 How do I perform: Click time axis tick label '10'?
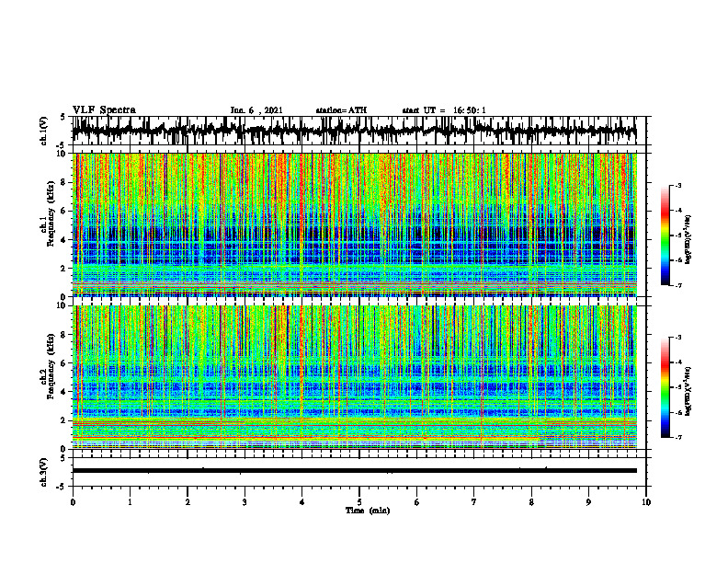coord(646,502)
